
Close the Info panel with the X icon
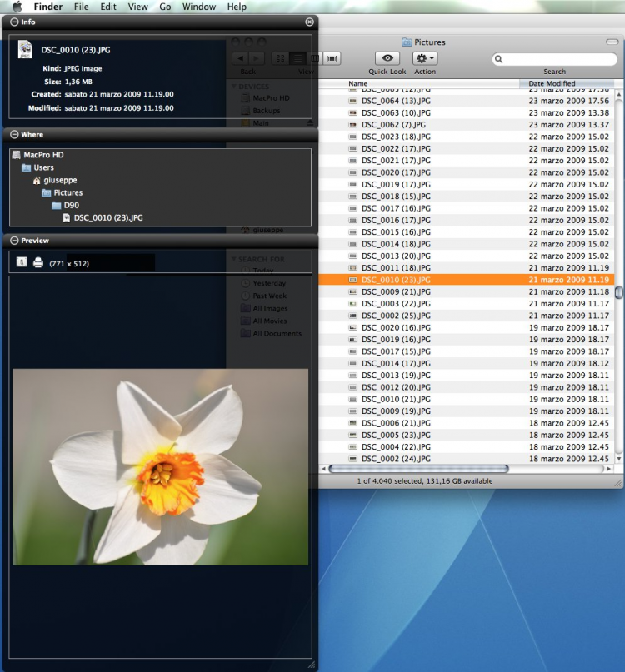(310, 22)
